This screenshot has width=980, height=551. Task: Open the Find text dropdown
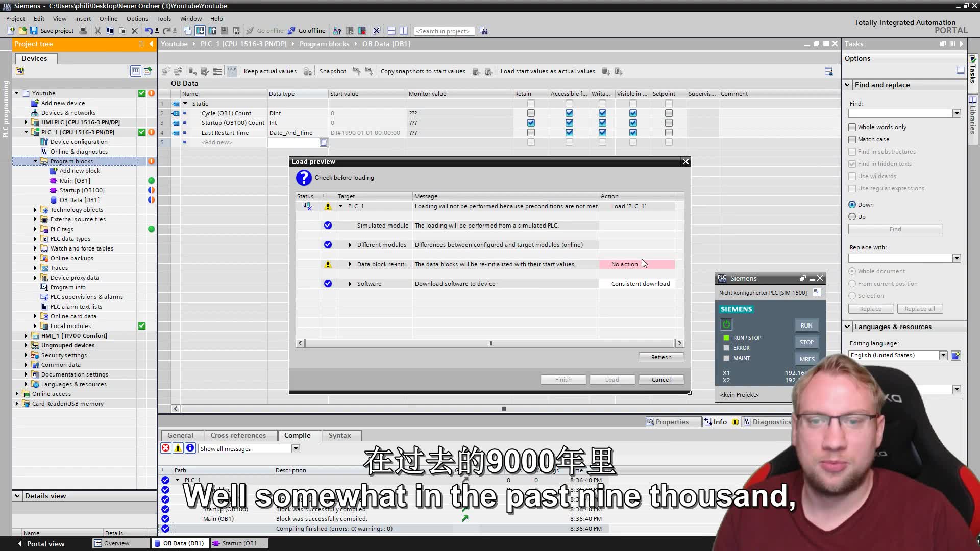coord(957,113)
